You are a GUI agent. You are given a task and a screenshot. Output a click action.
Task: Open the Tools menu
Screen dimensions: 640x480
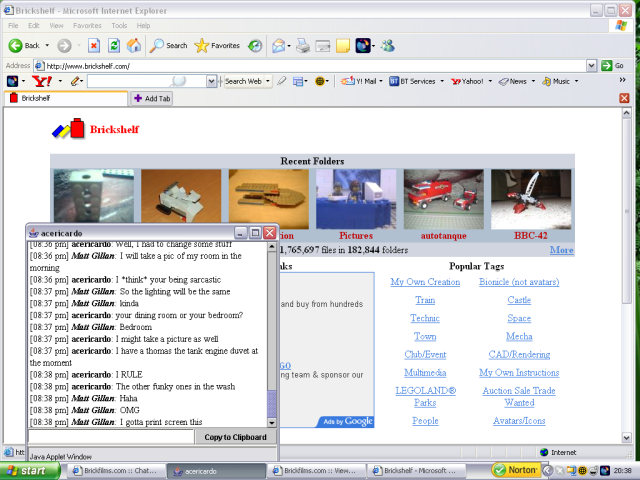pyautogui.click(x=119, y=25)
